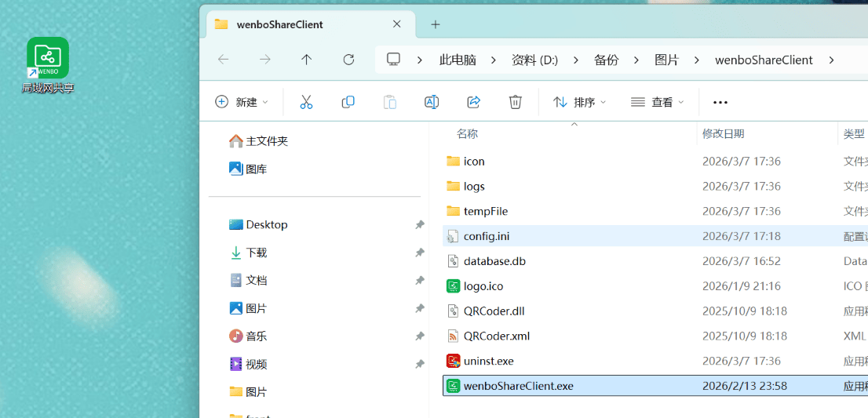Open 下载 in the navigation pane
This screenshot has height=418, width=868.
[x=256, y=253]
